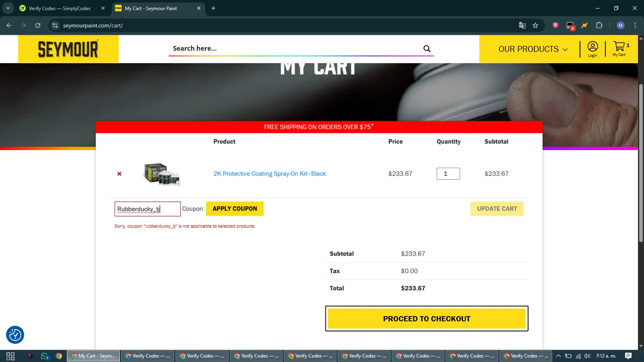Open notifications center icon
The height and width of the screenshot is (362, 644).
[628, 356]
